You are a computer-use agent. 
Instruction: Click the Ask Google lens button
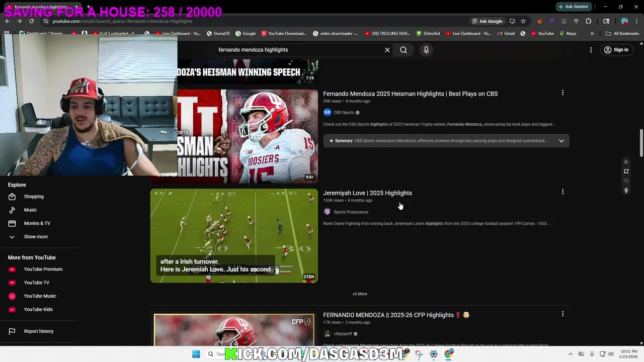(487, 21)
